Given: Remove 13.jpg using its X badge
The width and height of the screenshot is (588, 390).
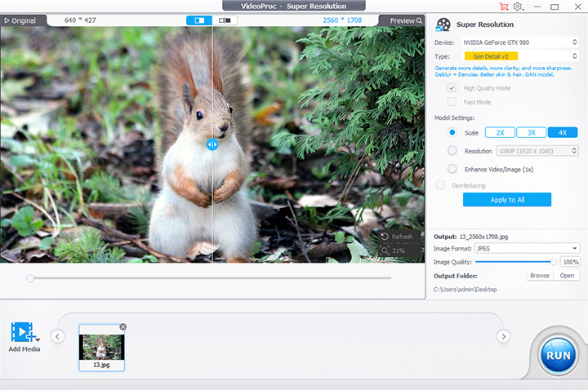Looking at the screenshot, I should [x=123, y=326].
